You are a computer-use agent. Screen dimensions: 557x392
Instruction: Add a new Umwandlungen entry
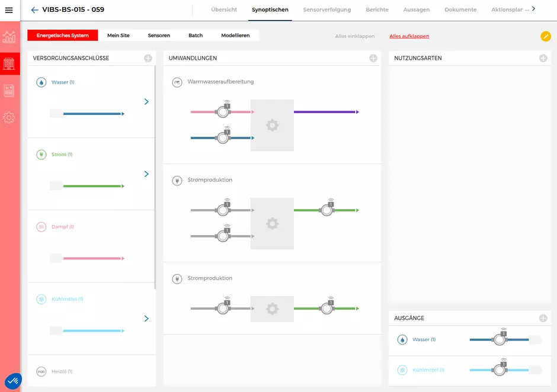[x=373, y=58]
